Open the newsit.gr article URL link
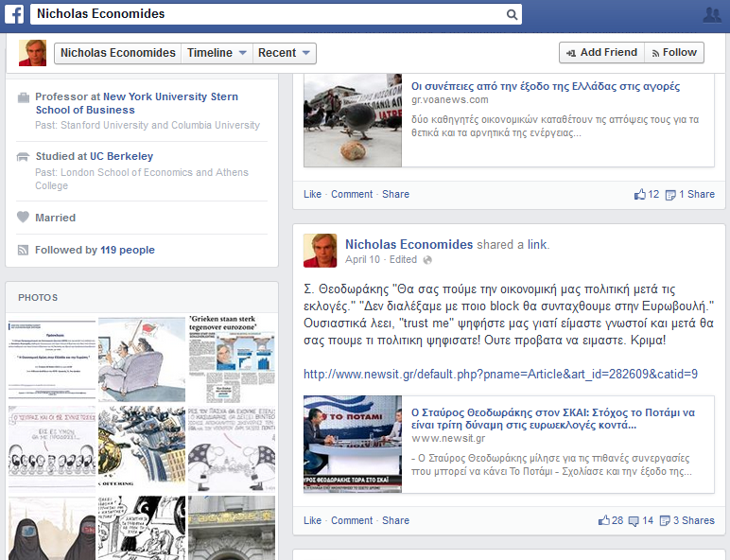Screen dimensions: 730x560 (x=500, y=374)
